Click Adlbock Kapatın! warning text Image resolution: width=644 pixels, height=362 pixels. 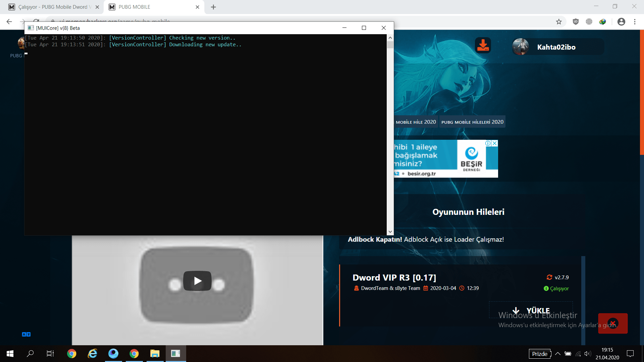(x=375, y=239)
